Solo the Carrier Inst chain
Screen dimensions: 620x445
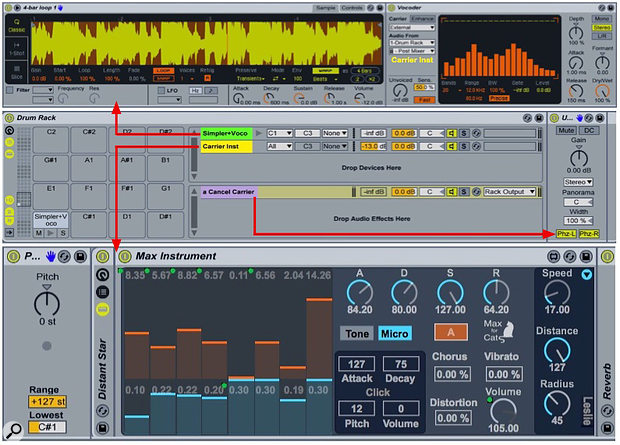coord(464,146)
